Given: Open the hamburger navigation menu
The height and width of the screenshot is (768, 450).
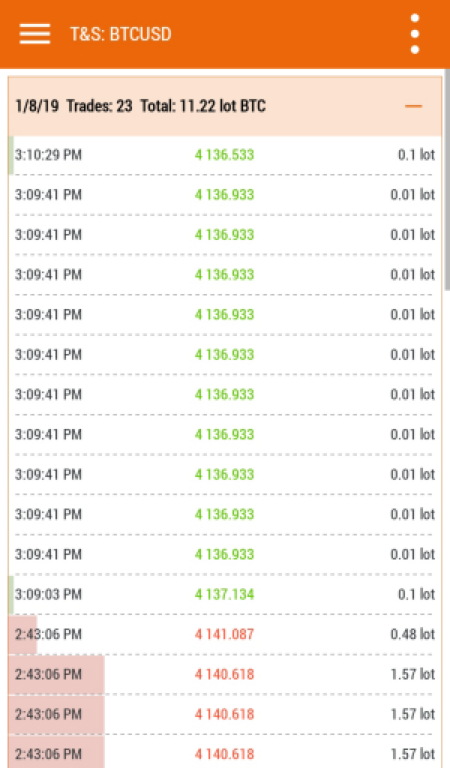Looking at the screenshot, I should click(x=35, y=34).
